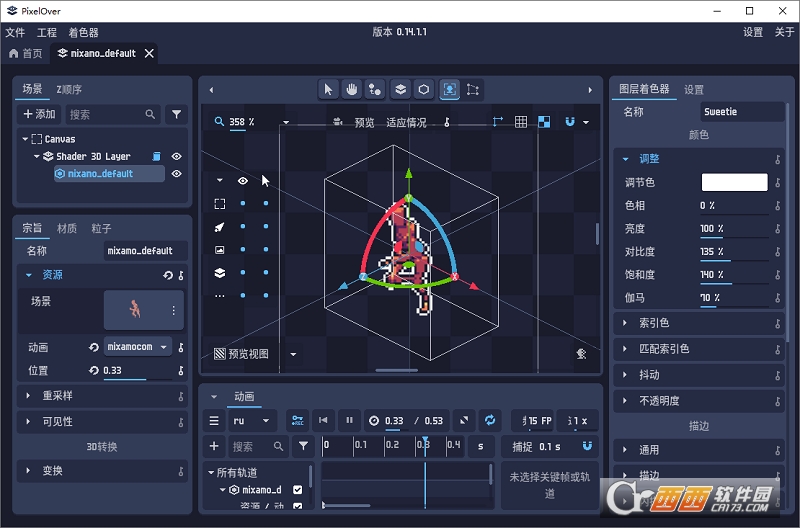
Task: Select the arrow pointer tool
Action: pyautogui.click(x=328, y=90)
